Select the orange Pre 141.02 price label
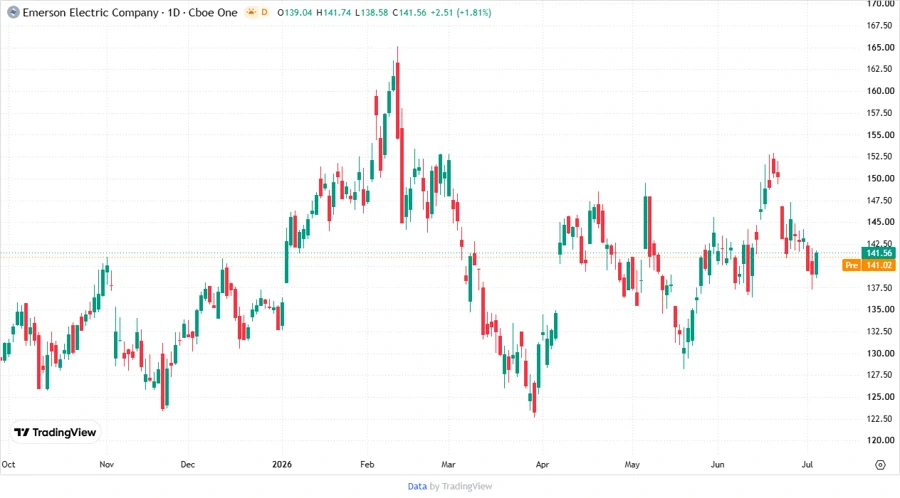The width and height of the screenshot is (900, 498). (x=869, y=265)
